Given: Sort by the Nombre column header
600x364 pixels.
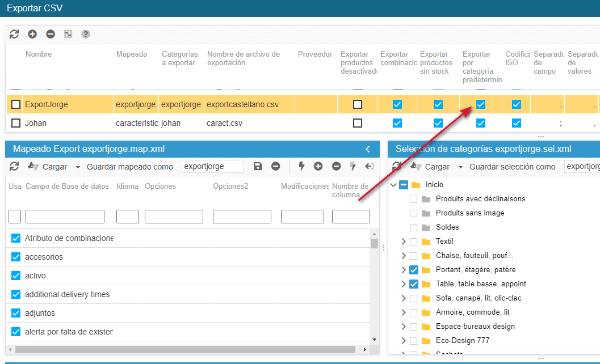Looking at the screenshot, I should [x=39, y=54].
